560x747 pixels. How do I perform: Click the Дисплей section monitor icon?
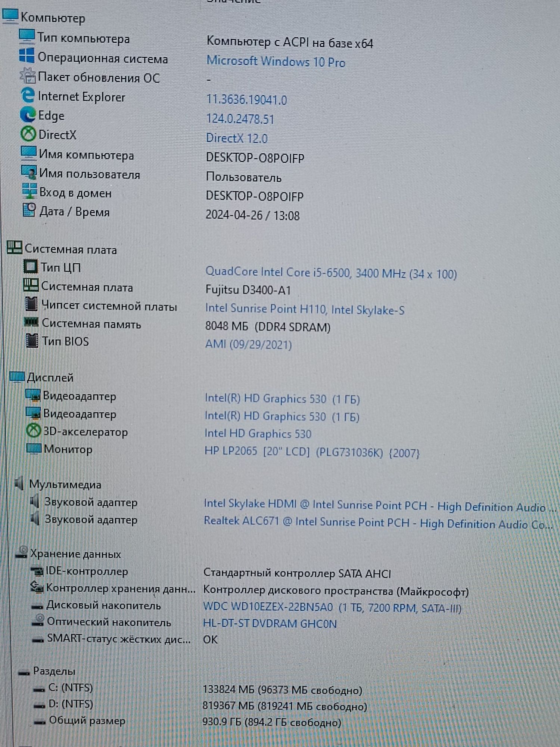(x=17, y=377)
